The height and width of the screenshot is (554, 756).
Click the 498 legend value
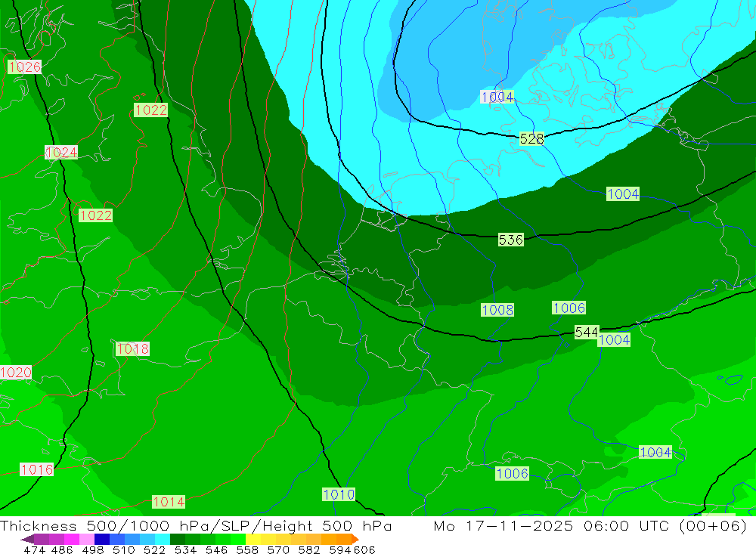click(x=92, y=549)
